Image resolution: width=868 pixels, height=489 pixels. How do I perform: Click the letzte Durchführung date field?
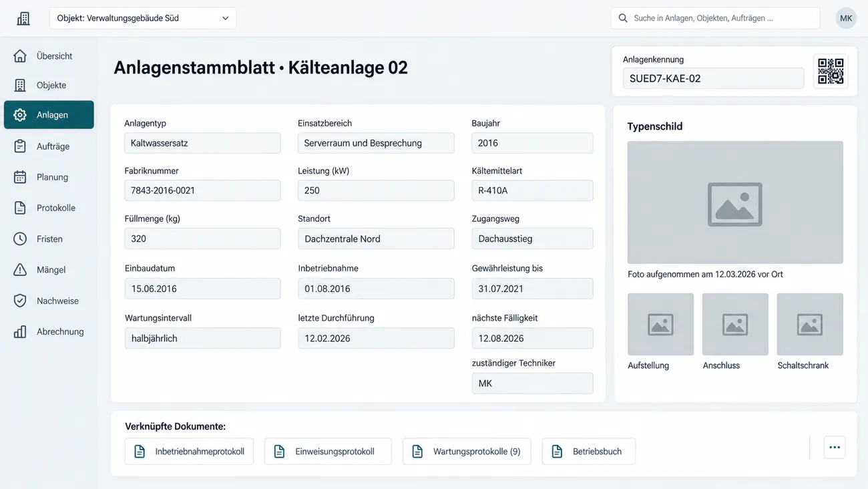[x=376, y=338]
